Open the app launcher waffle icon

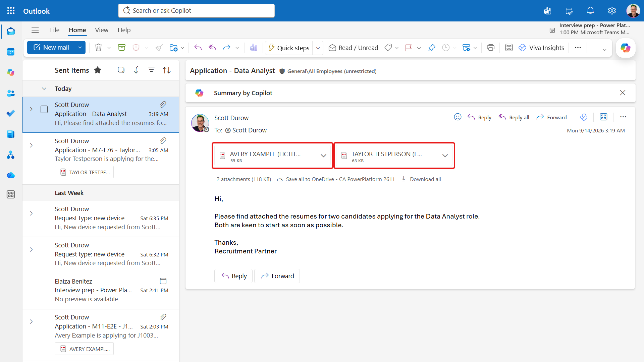point(11,11)
